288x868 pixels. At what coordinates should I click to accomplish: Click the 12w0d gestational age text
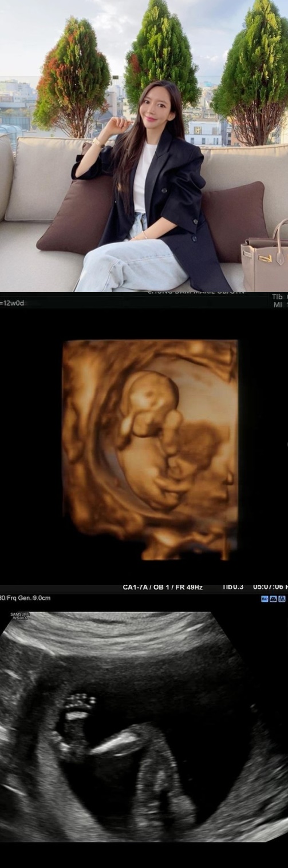(13, 303)
